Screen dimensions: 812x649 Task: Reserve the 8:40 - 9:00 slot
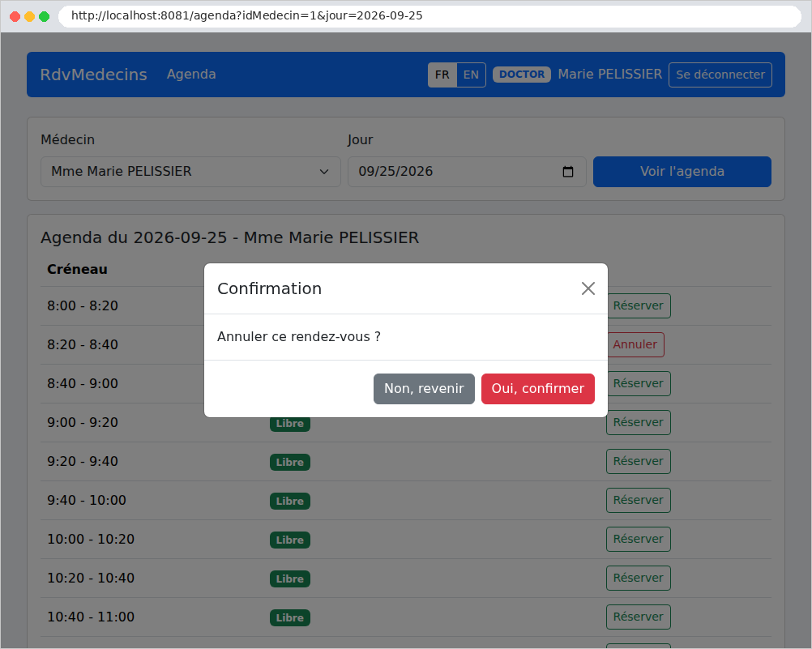638,383
